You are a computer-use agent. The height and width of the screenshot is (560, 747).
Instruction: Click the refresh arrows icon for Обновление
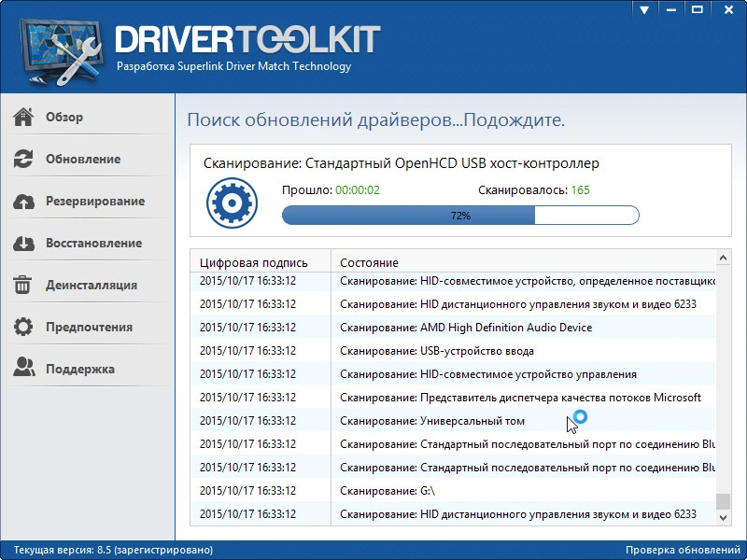pos(22,159)
